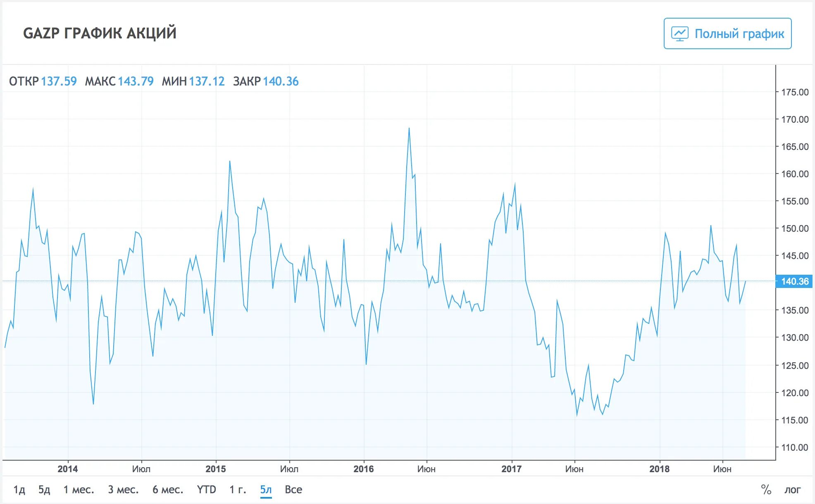Image resolution: width=815 pixels, height=504 pixels.
Task: Select the 1д time range
Action: pos(19,490)
